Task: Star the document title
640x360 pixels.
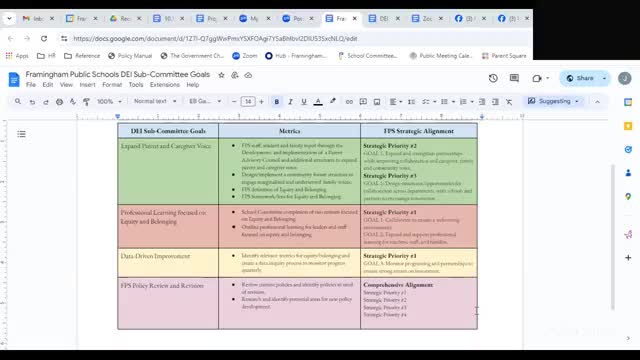Action: 221,75
